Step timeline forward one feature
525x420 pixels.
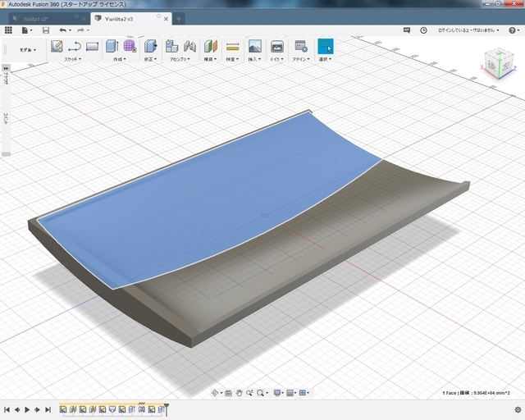38,409
